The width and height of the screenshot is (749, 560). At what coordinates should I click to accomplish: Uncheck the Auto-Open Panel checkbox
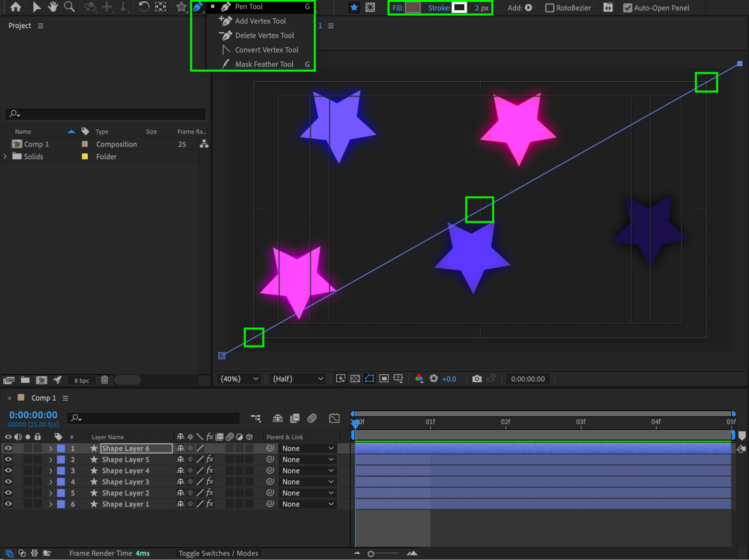pyautogui.click(x=627, y=8)
